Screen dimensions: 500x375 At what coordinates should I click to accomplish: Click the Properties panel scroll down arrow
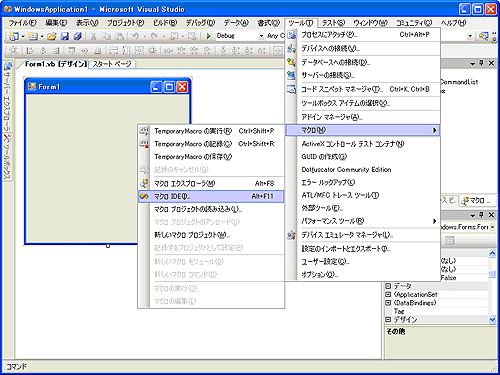492,319
